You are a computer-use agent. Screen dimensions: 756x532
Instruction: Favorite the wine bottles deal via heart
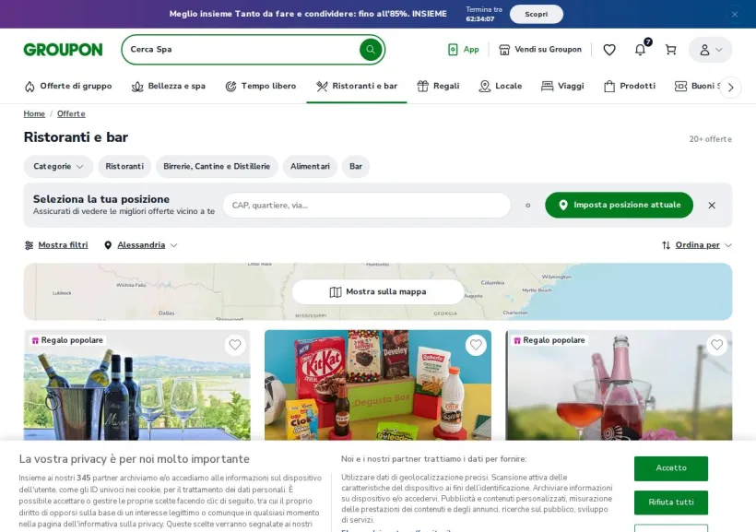tap(235, 345)
